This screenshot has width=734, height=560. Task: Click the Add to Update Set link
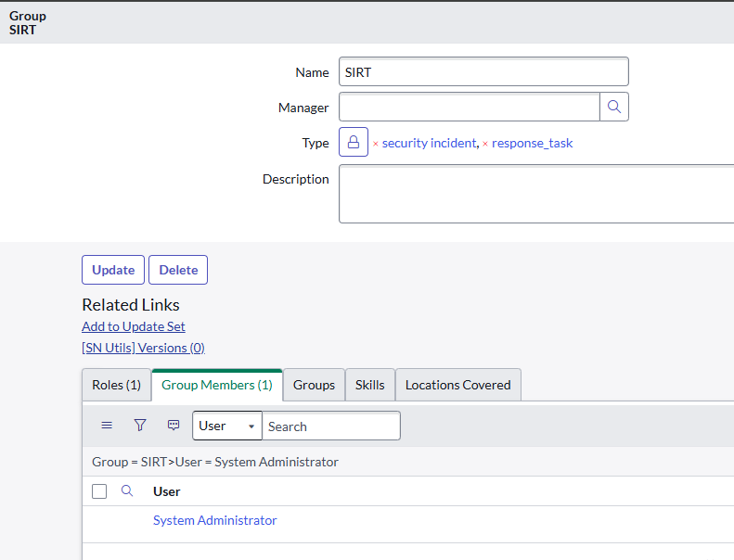pos(134,326)
